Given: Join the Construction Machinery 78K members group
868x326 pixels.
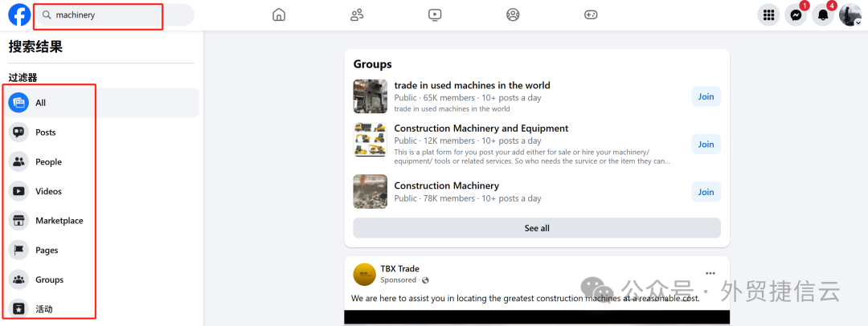Looking at the screenshot, I should (x=706, y=192).
